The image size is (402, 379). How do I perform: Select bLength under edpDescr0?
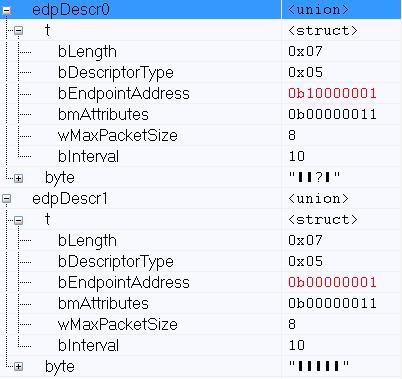tap(87, 52)
